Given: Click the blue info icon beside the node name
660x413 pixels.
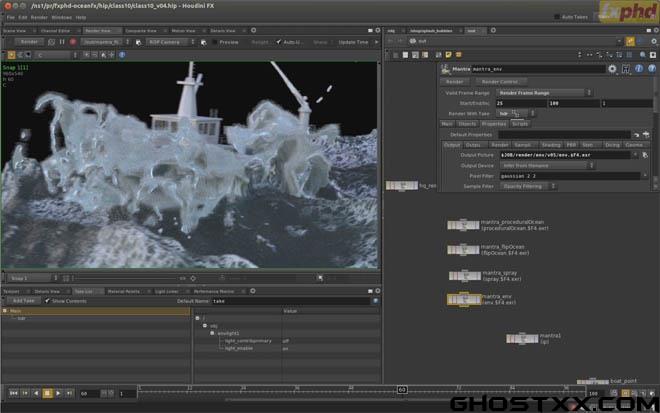Looking at the screenshot, I should click(639, 69).
